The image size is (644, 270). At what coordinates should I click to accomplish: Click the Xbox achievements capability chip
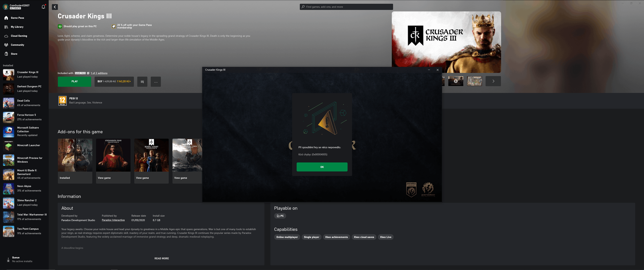(x=336, y=237)
